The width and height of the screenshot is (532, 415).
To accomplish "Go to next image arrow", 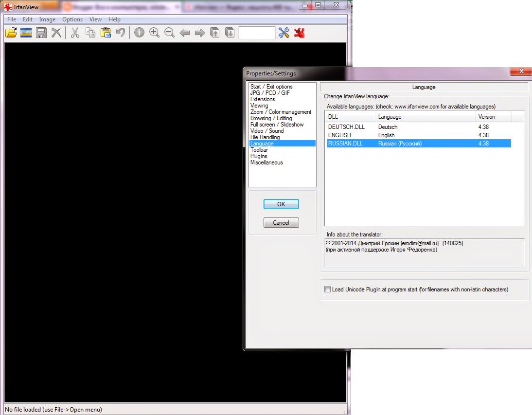I will pyautogui.click(x=200, y=33).
